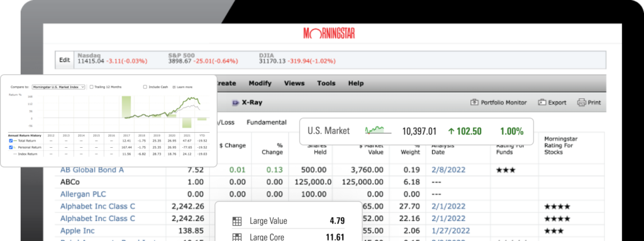This screenshot has height=241, width=644.
Task: Click the 167.44 Personal Return for 2017
Action: 126,147
